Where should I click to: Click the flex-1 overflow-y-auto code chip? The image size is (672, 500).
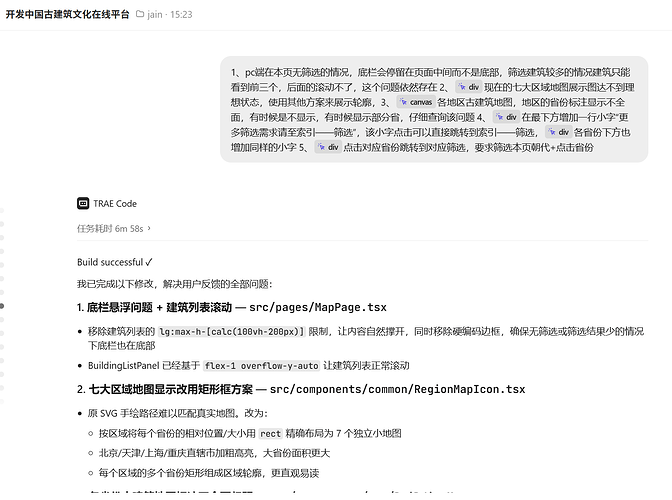[261, 365]
